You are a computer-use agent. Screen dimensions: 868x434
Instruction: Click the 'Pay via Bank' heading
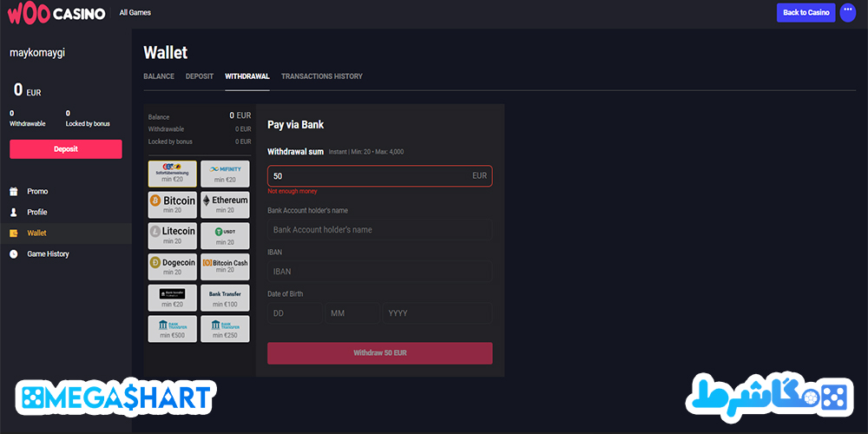coord(296,125)
